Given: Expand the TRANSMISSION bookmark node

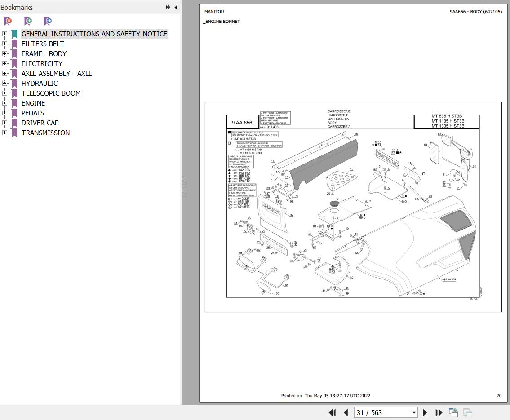Looking at the screenshot, I should click(4, 133).
